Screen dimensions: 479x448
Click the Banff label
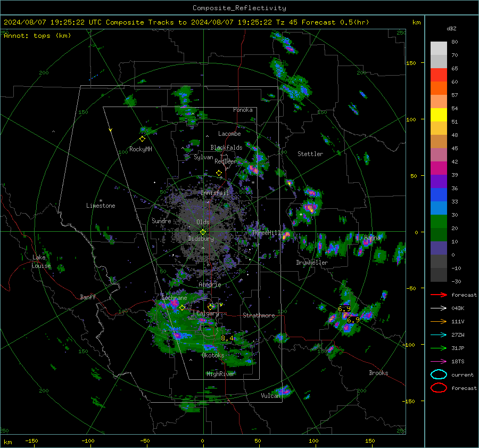[88, 297]
